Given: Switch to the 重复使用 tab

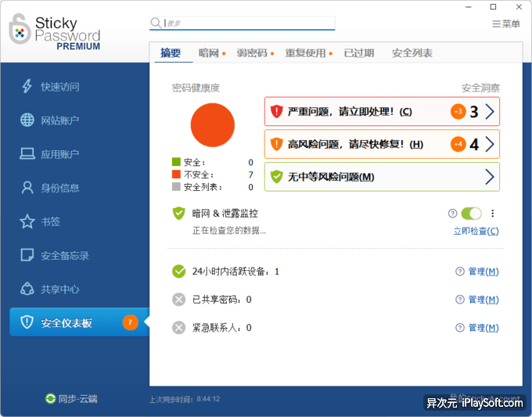Looking at the screenshot, I should pyautogui.click(x=305, y=53).
